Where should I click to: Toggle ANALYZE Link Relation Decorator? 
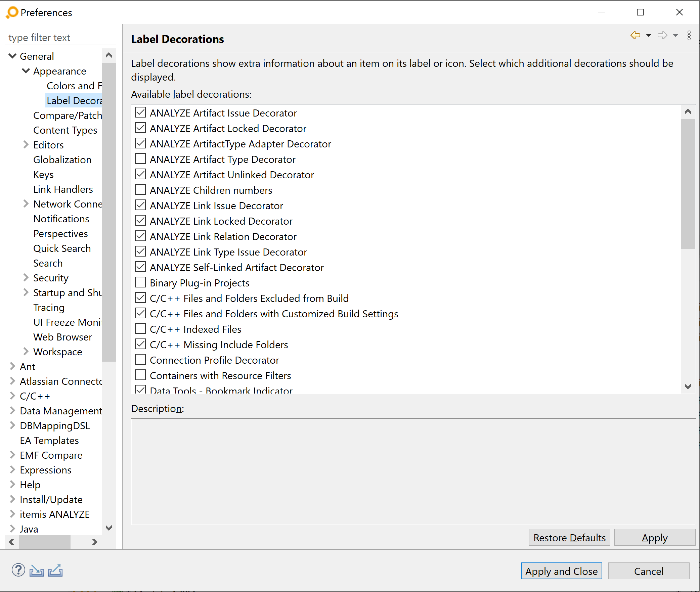[x=140, y=236]
